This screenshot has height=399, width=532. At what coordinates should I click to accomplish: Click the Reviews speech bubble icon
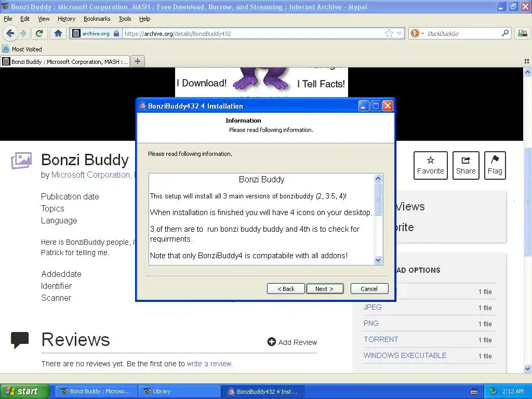(20, 340)
